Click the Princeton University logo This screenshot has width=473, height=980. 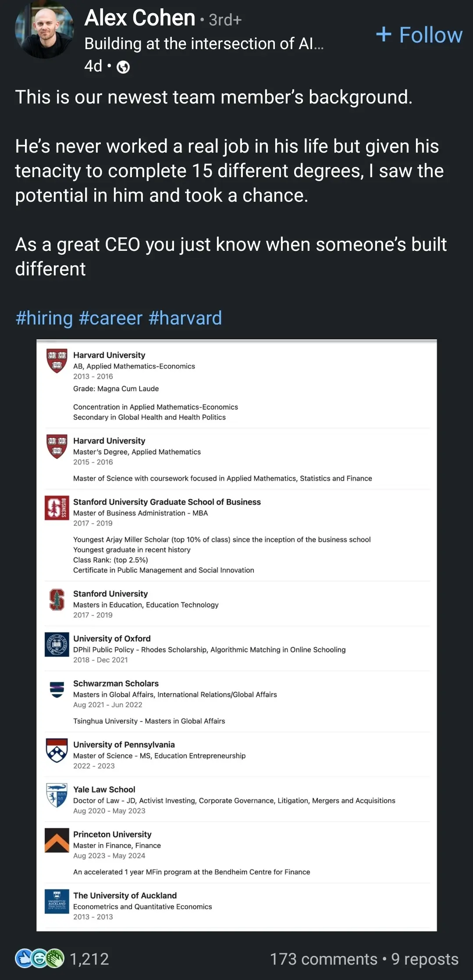pos(57,840)
